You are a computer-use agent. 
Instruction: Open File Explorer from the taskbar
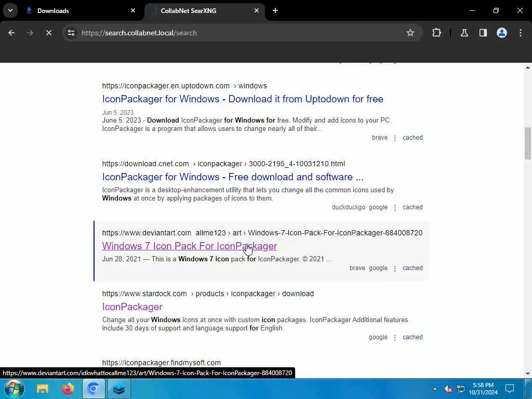43,389
